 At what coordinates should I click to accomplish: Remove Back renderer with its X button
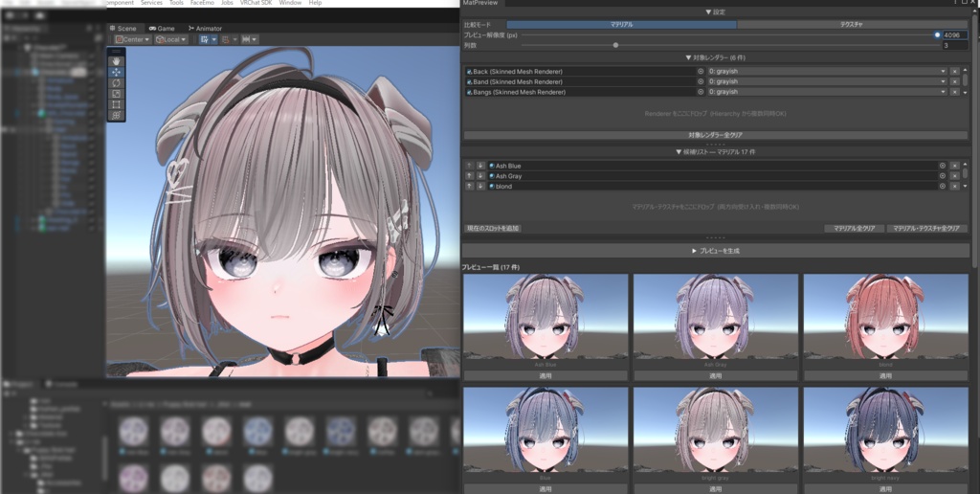(954, 71)
